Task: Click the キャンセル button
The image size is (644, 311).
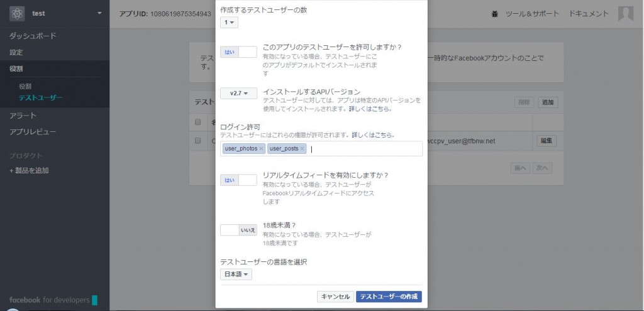Action: [x=336, y=297]
